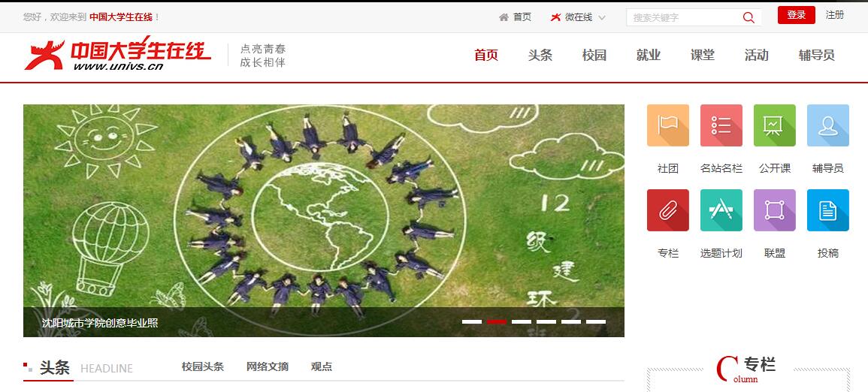Click the red 登录 button

(x=796, y=15)
